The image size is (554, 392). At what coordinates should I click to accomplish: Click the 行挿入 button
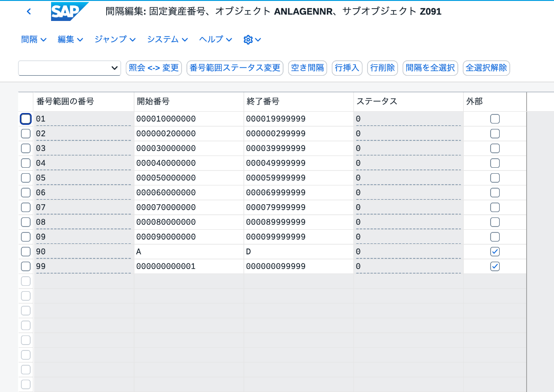pyautogui.click(x=347, y=68)
